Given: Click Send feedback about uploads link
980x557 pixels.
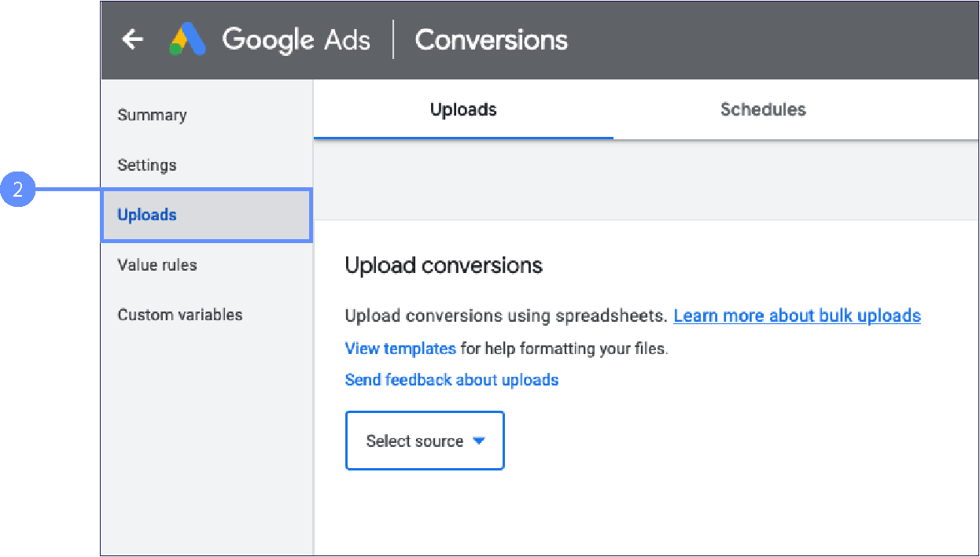Looking at the screenshot, I should click(451, 380).
